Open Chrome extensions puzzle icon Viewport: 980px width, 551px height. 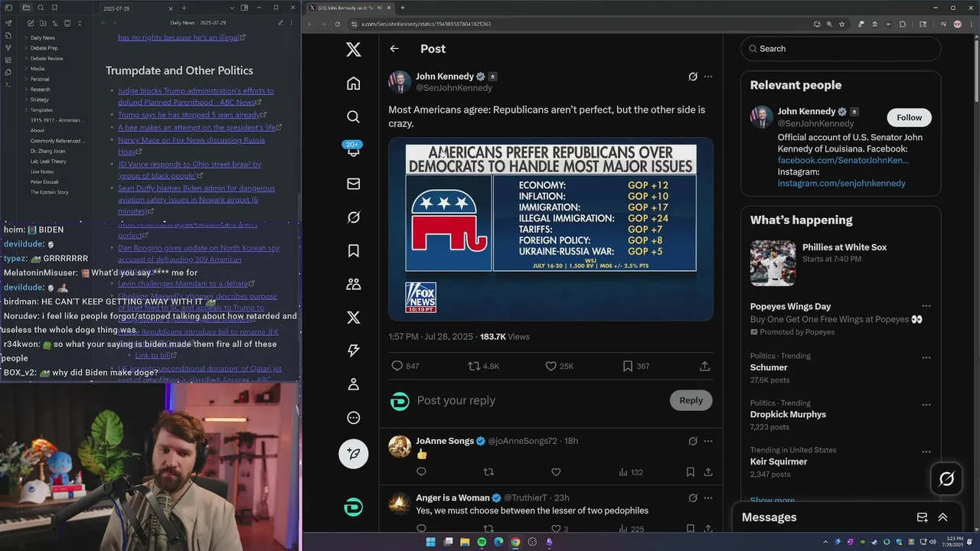[x=903, y=24]
